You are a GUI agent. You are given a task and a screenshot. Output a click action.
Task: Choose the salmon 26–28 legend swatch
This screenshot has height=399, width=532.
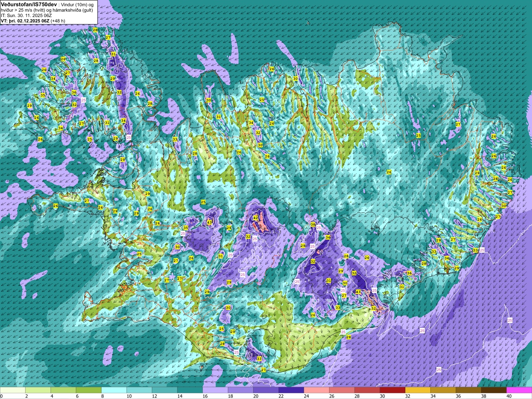[342, 390]
